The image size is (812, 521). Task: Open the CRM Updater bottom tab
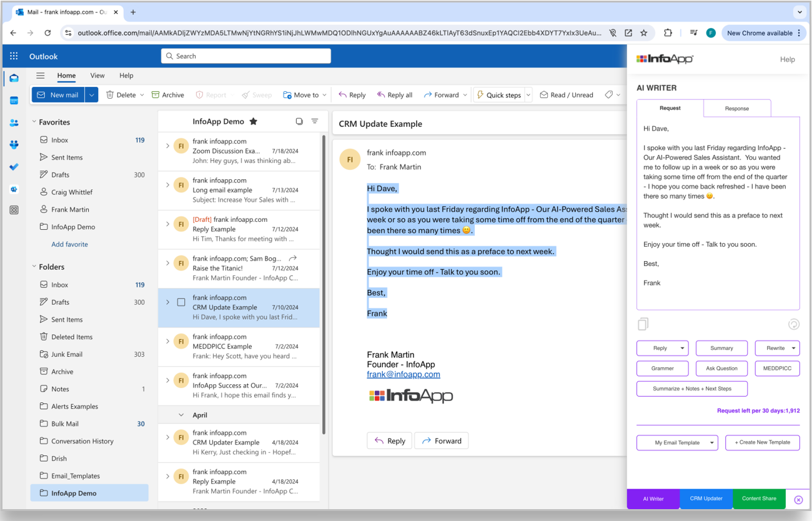tap(706, 499)
